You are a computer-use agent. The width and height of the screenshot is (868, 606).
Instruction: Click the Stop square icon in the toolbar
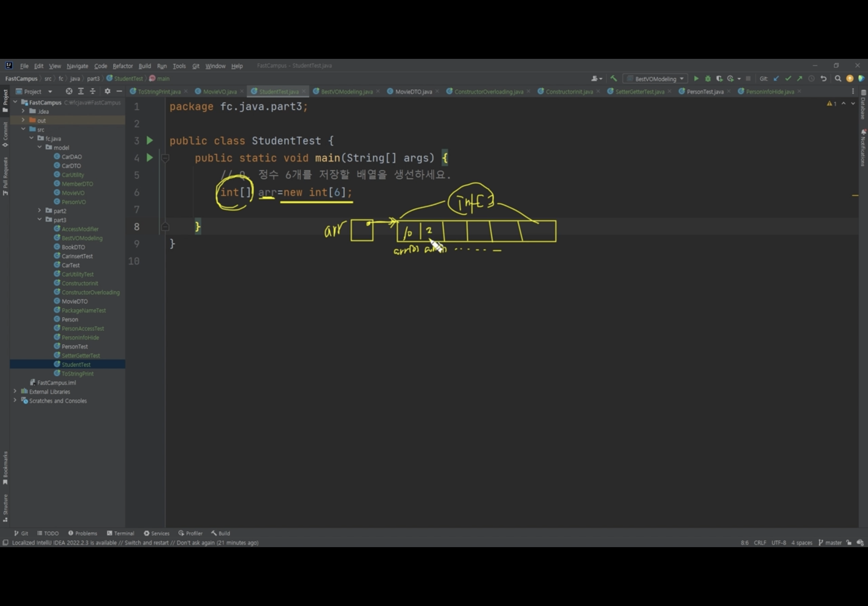pos(748,78)
